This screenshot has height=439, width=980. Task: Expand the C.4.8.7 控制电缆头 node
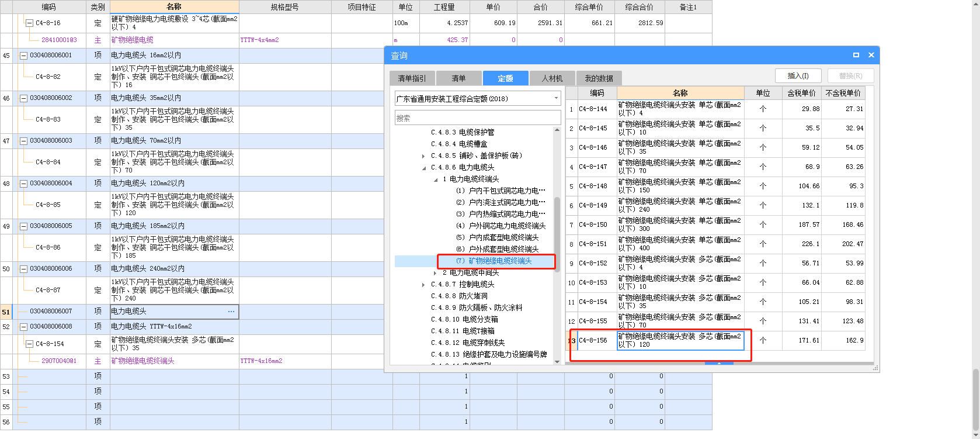423,285
